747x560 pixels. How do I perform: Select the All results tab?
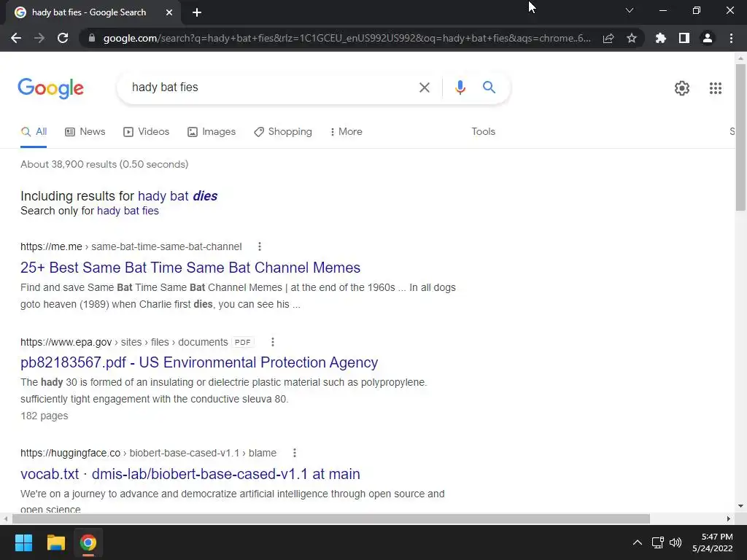point(34,132)
